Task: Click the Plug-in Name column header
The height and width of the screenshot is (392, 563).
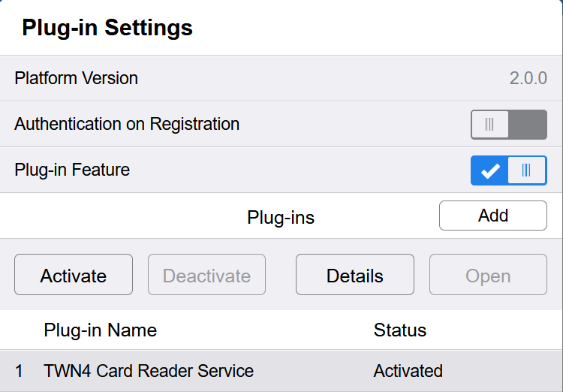Action: (101, 330)
